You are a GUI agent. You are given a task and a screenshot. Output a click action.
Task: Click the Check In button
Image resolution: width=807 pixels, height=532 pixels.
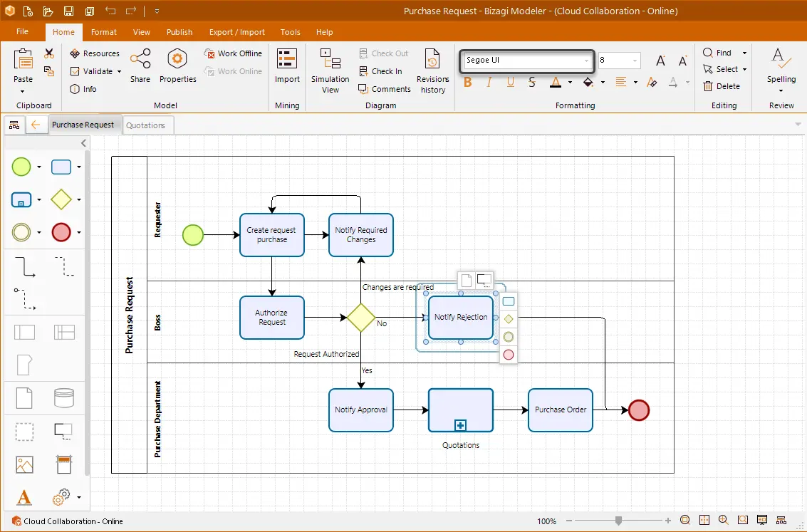click(x=380, y=71)
